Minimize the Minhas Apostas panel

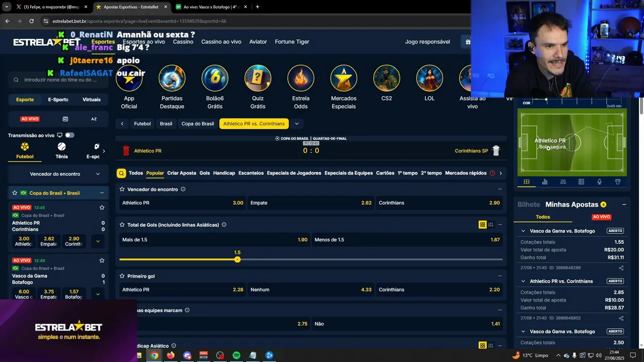624,205
